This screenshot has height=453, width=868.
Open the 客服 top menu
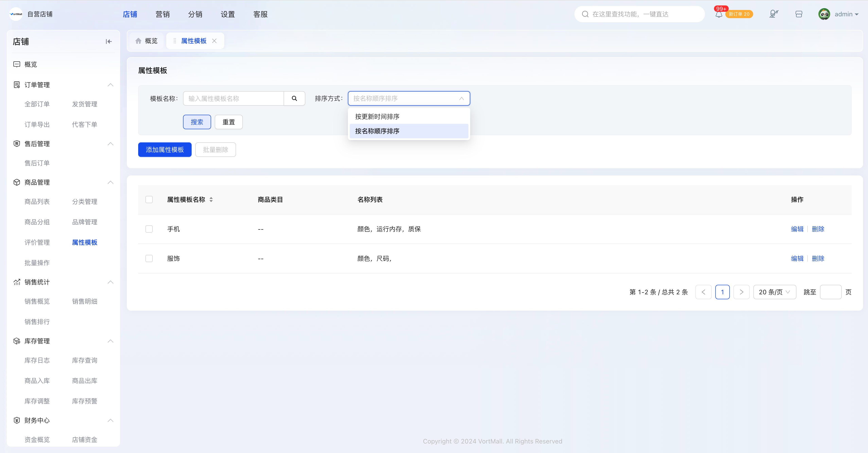point(260,14)
